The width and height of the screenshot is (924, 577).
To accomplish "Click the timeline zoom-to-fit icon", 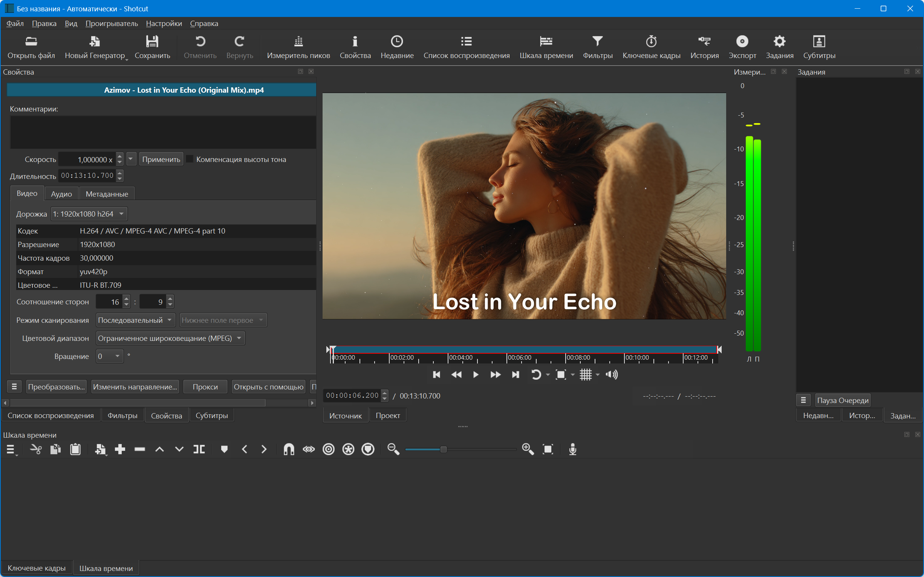I will click(x=548, y=449).
